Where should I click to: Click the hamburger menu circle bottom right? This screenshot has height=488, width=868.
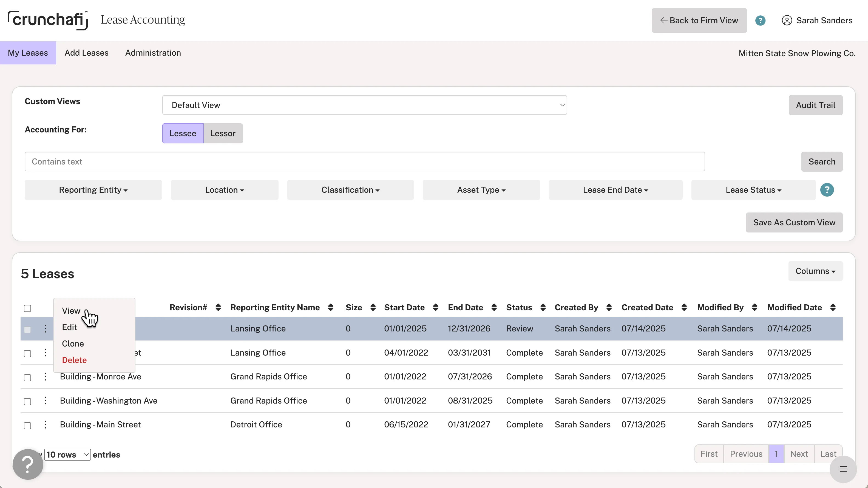pos(843,469)
